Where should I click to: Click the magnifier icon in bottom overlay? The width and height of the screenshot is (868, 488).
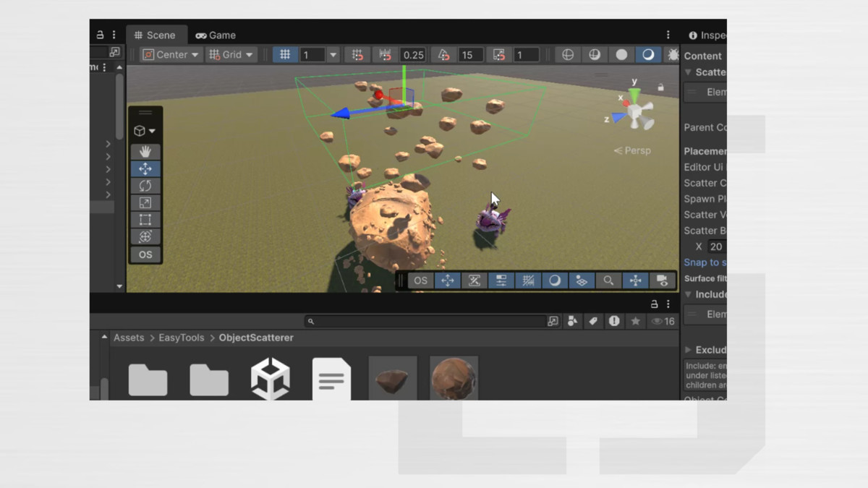[608, 281]
